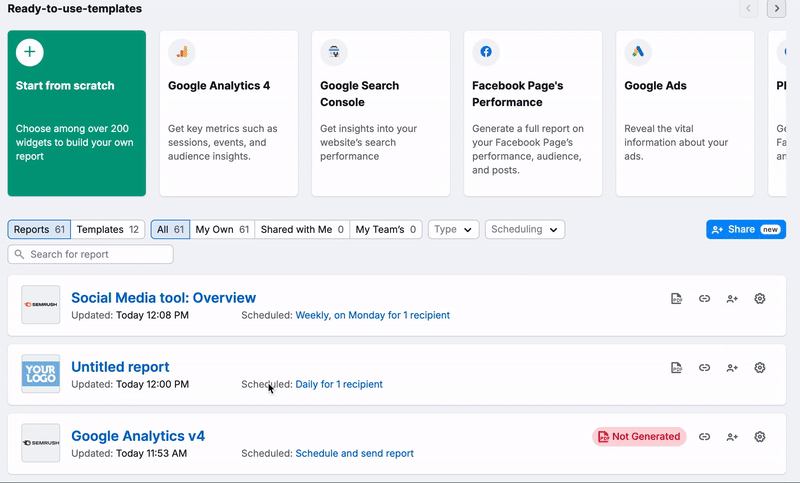Select the Shared with Me filter tab
This screenshot has width=800, height=483.
coord(302,230)
